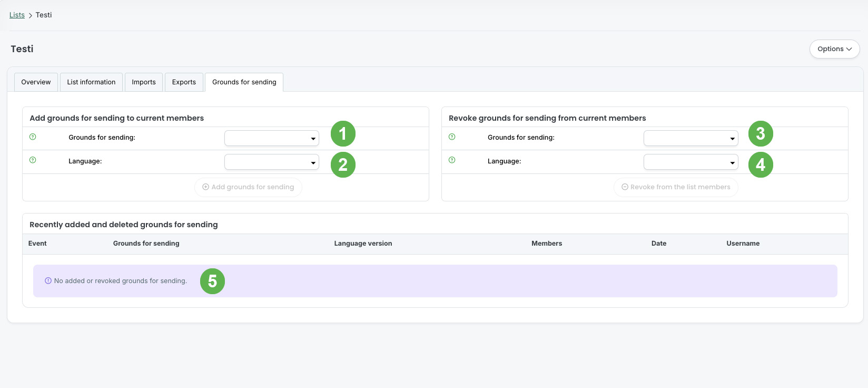Click Testi in the breadcrumb trail
This screenshot has width=868, height=388.
click(x=44, y=15)
